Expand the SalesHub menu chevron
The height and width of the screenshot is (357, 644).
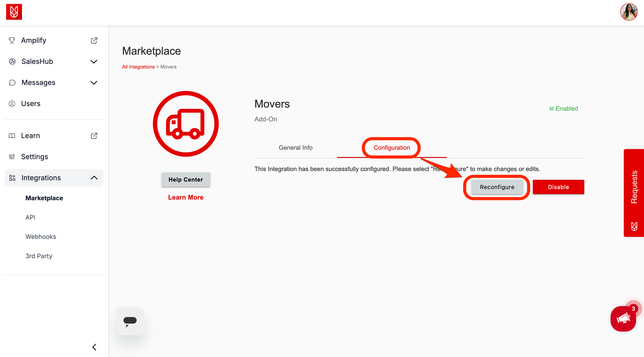[94, 61]
